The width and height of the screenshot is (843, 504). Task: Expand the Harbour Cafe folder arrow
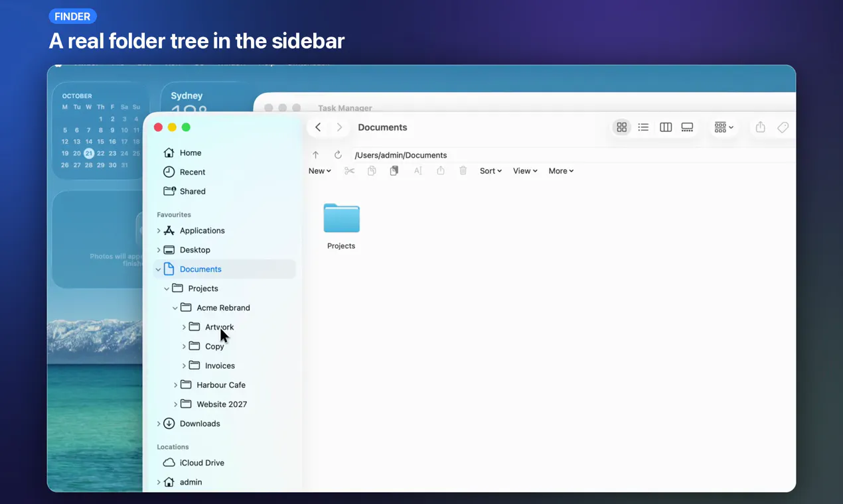(x=175, y=385)
